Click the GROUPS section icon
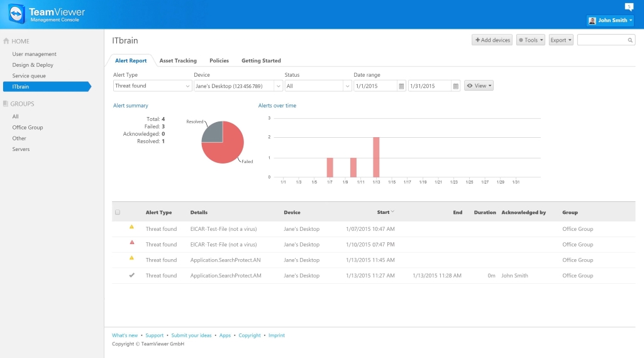This screenshot has height=358, width=644. [x=5, y=104]
